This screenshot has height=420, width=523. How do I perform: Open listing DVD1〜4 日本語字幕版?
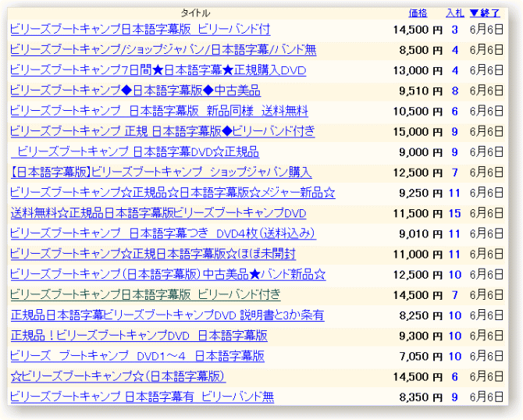pyautogui.click(x=137, y=356)
